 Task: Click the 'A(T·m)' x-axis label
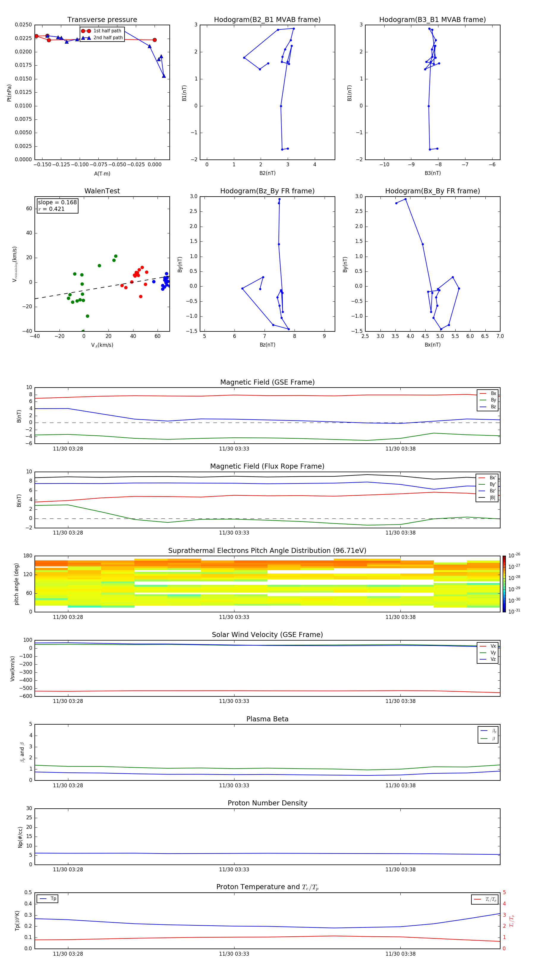(x=102, y=173)
